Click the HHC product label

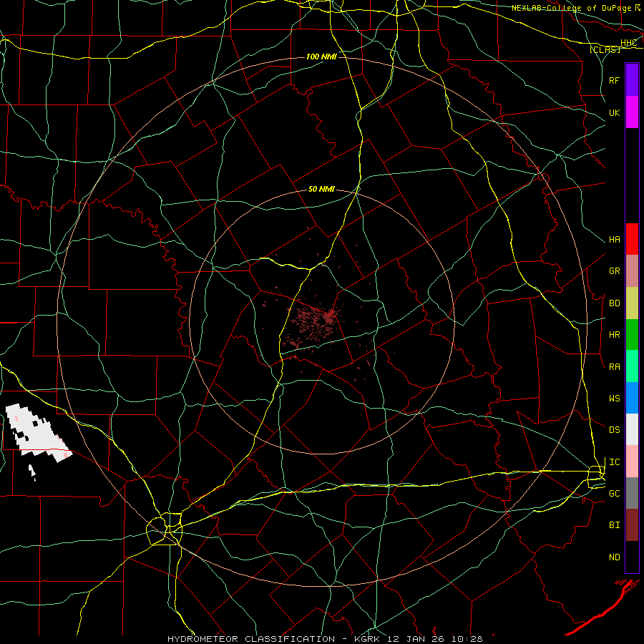pyautogui.click(x=628, y=43)
